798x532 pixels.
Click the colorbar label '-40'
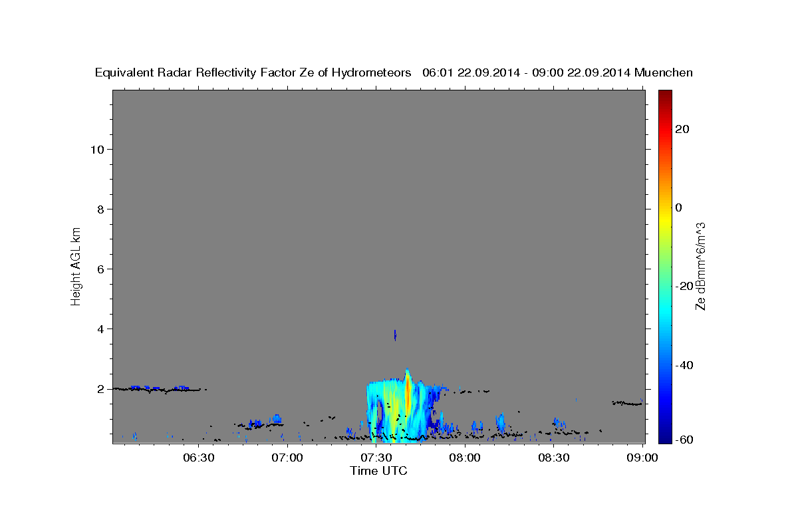(684, 365)
